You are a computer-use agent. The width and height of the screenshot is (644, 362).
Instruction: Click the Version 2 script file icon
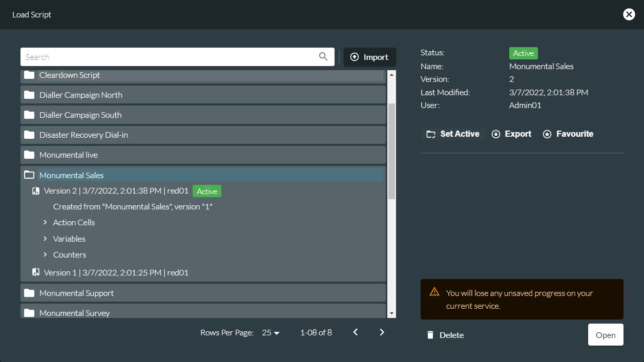click(x=36, y=191)
